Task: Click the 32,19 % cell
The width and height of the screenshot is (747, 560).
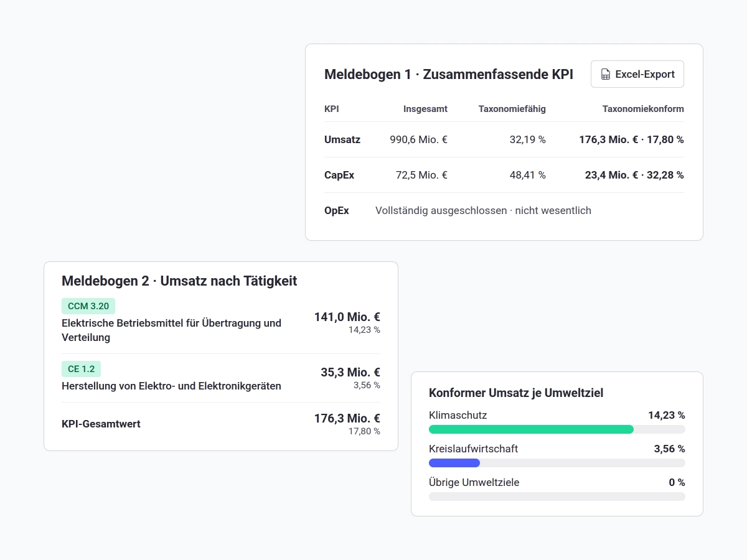Action: coord(528,139)
